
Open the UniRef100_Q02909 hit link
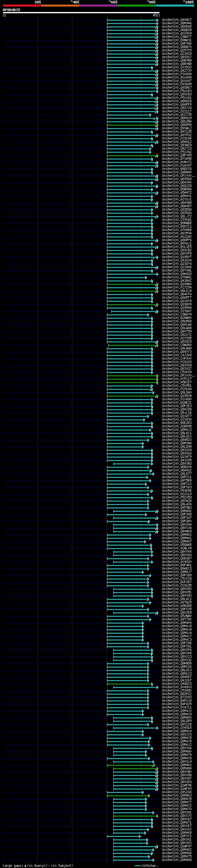tap(176, 33)
